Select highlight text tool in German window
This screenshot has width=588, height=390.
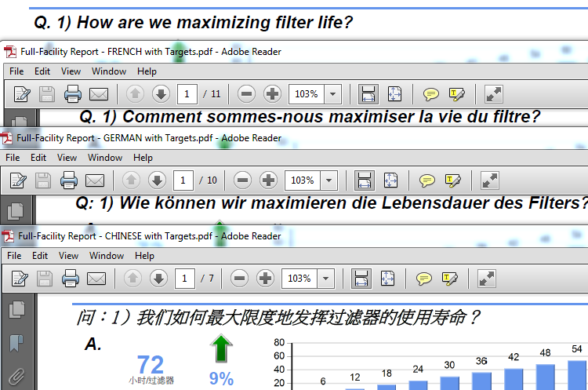coord(453,180)
